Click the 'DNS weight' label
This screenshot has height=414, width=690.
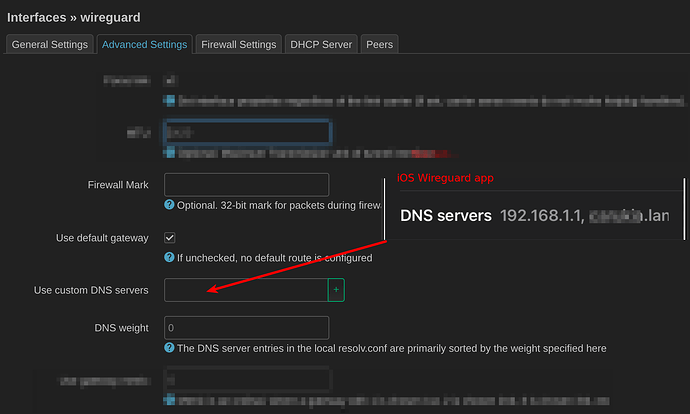coord(121,328)
